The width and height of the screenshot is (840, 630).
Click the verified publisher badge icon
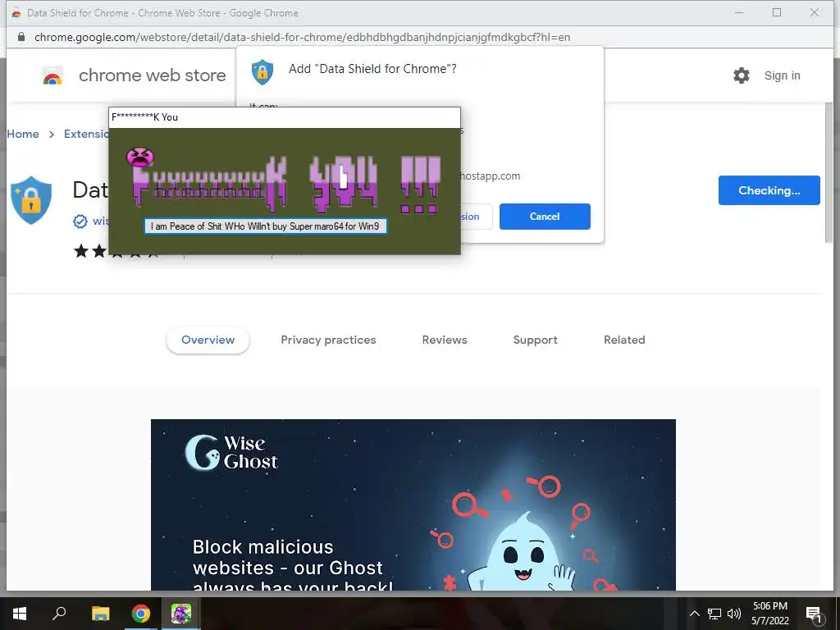tap(80, 221)
